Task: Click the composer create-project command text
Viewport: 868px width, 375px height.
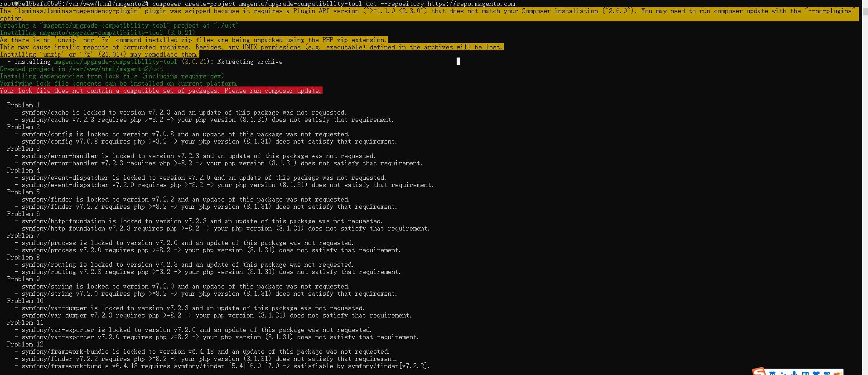Action: click(x=333, y=4)
